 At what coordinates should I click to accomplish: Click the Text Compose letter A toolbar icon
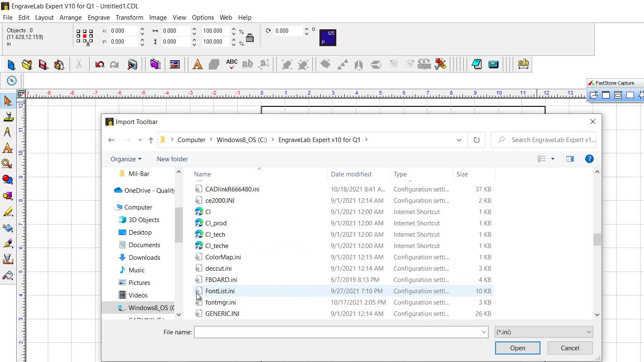coord(197,65)
